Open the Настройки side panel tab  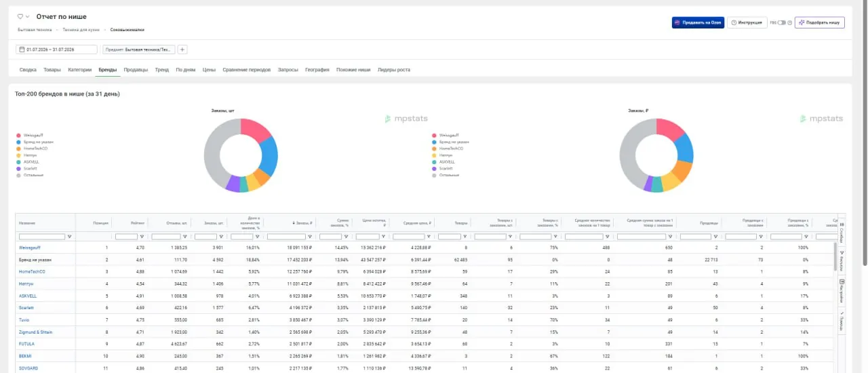click(x=842, y=290)
